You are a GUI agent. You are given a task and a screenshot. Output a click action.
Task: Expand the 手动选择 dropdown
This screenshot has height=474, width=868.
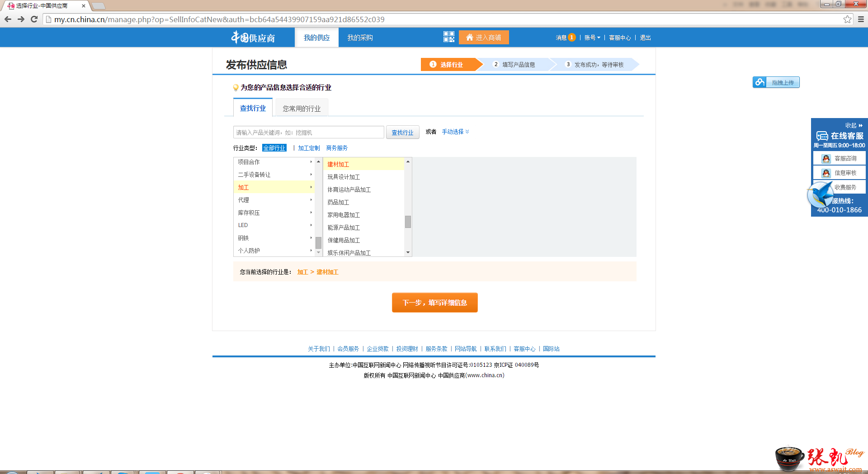coord(455,132)
